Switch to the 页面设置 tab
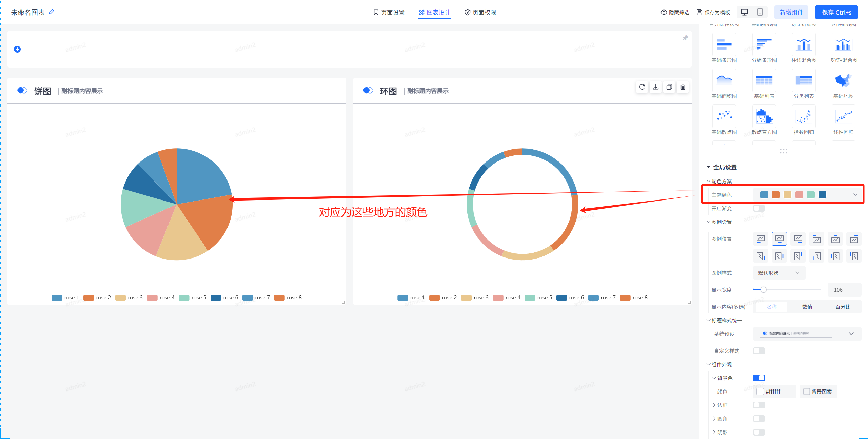This screenshot has width=868, height=439. coord(389,12)
